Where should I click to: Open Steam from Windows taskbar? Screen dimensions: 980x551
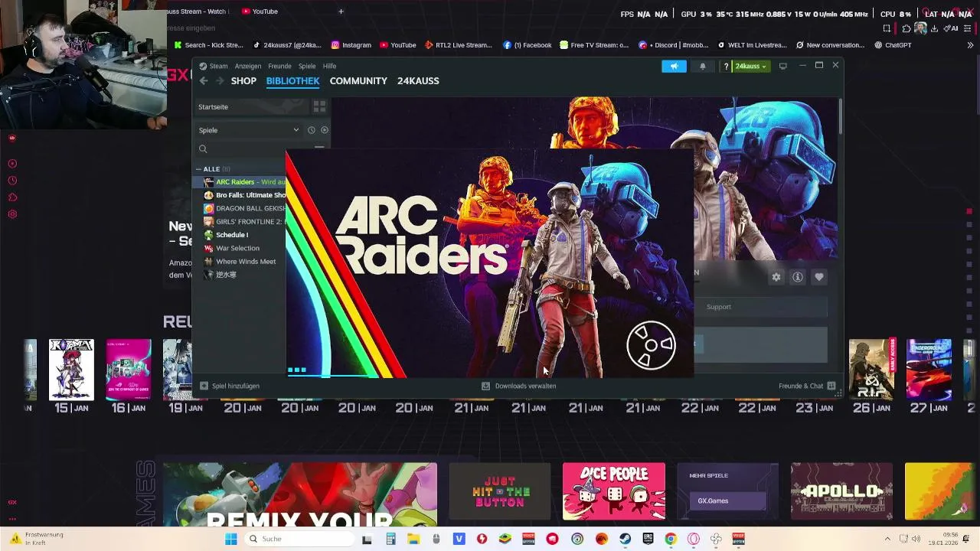click(626, 539)
